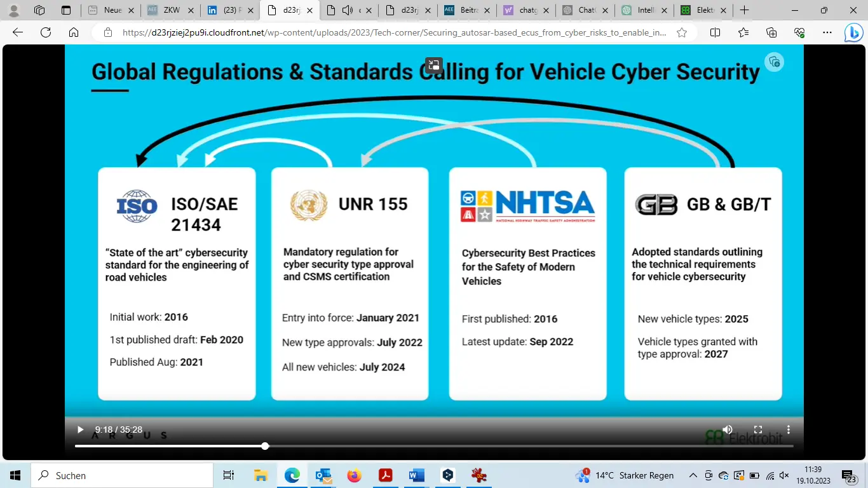Open split screen view

tap(715, 32)
